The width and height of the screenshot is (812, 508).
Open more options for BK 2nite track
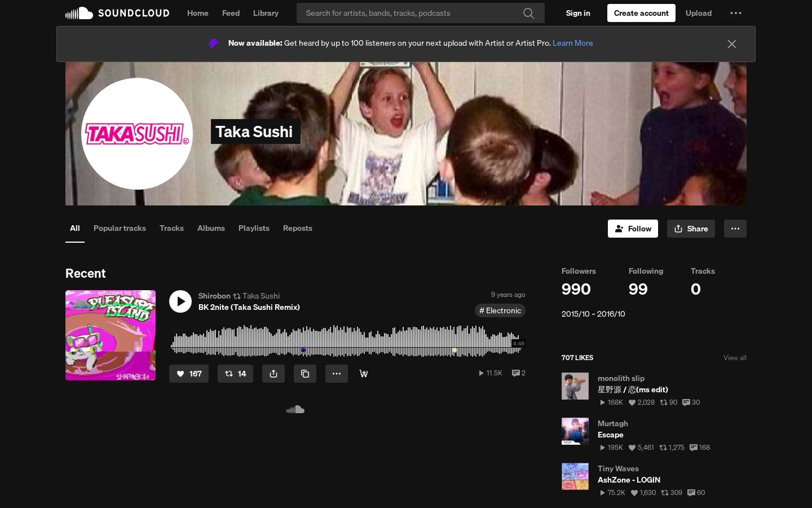tap(337, 374)
